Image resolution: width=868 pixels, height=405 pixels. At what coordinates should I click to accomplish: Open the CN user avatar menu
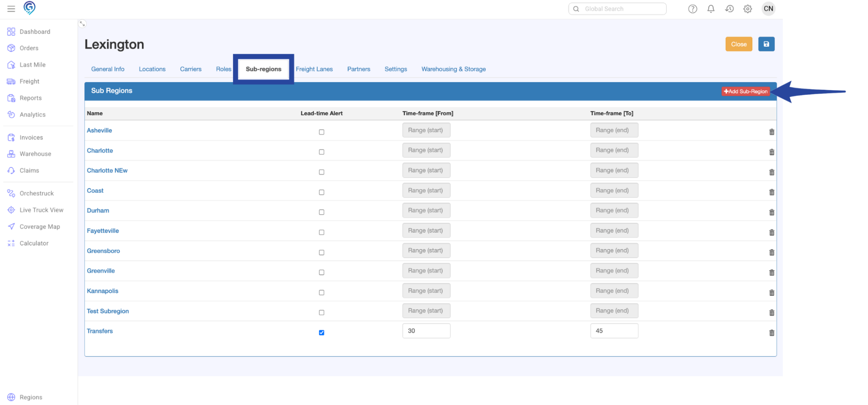pos(768,9)
